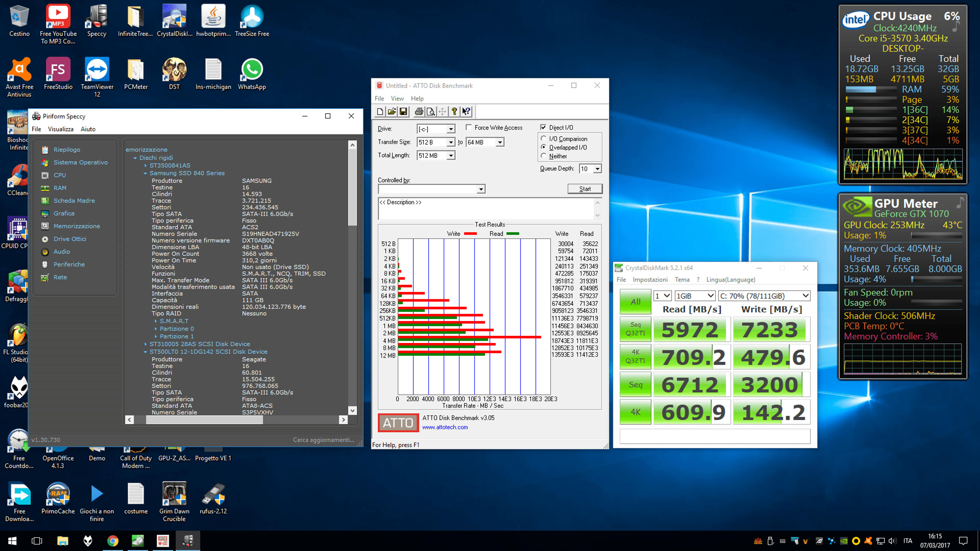The width and height of the screenshot is (980, 551).
Task: Open the Riepilogo section in Speccy sidebar
Action: coord(67,149)
